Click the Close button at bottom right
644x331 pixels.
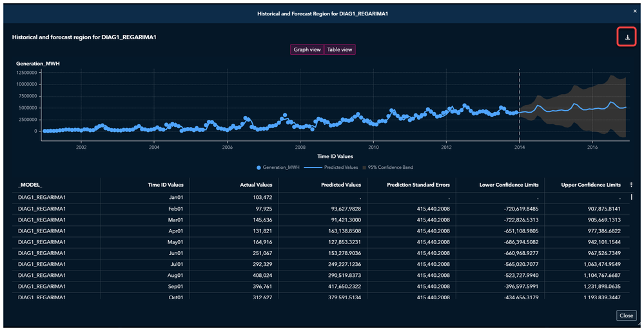point(627,316)
